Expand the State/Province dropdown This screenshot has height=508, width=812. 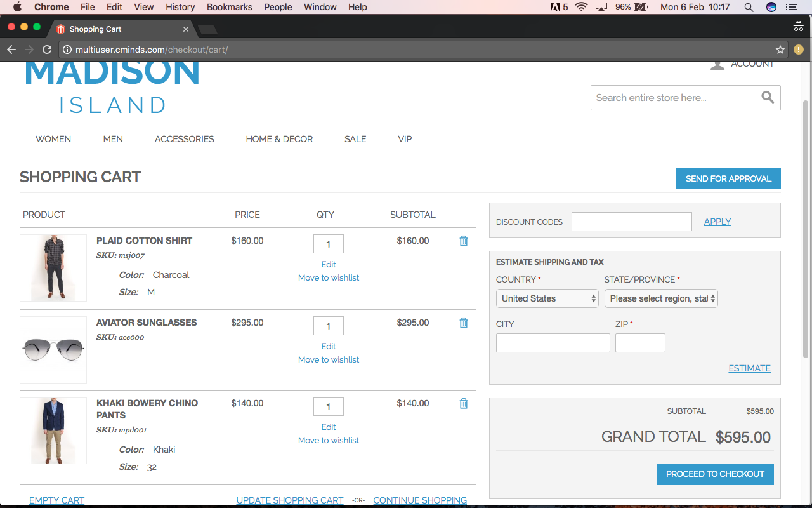pyautogui.click(x=661, y=298)
